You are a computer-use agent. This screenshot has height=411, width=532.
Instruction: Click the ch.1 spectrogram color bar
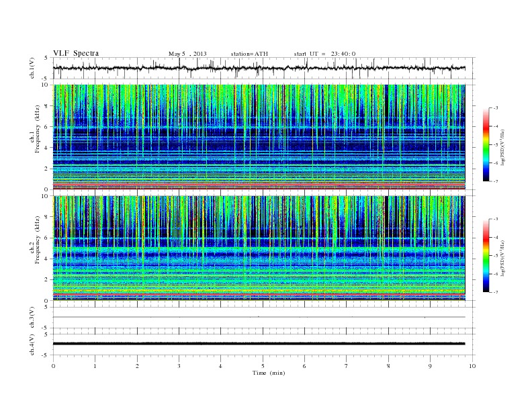pos(486,145)
